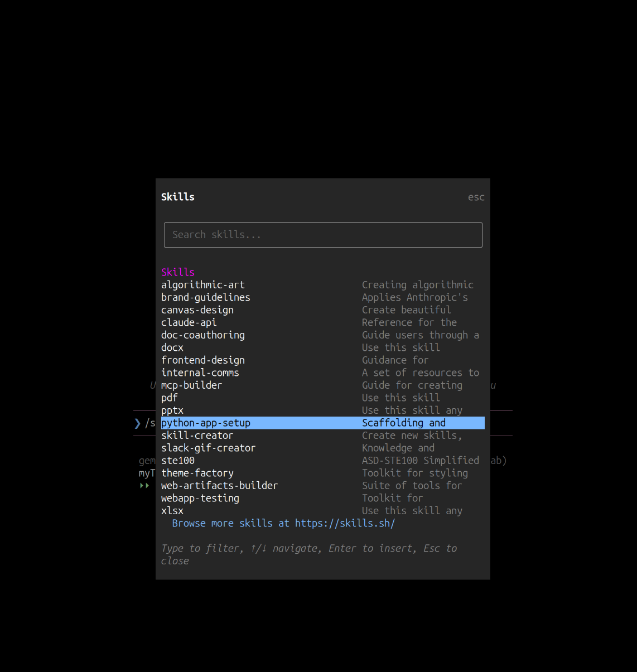Pick the webapp-testing skill
Screen dimensions: 637x672
(323, 498)
